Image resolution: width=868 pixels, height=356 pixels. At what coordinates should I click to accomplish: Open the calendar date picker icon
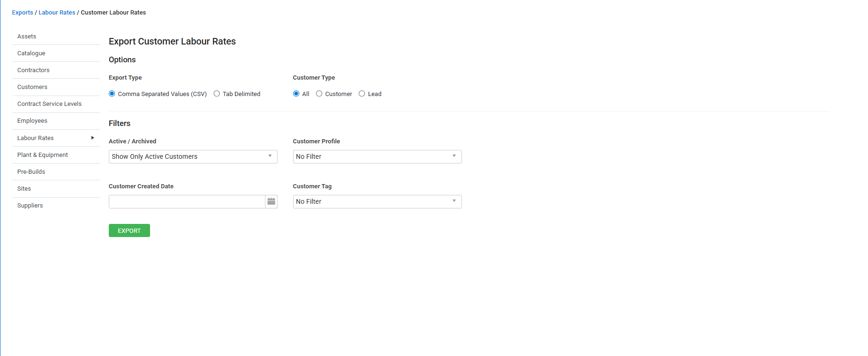271,201
